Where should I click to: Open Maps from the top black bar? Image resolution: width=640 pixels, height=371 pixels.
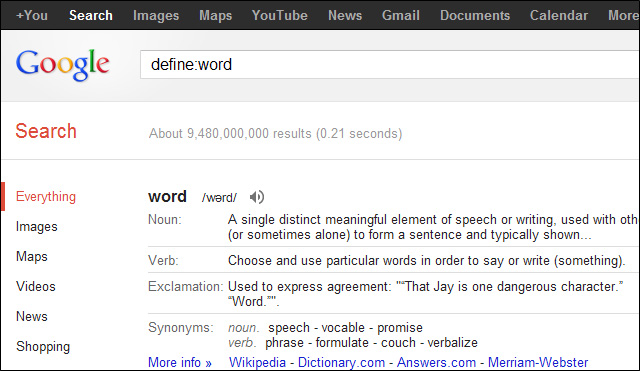pos(216,16)
